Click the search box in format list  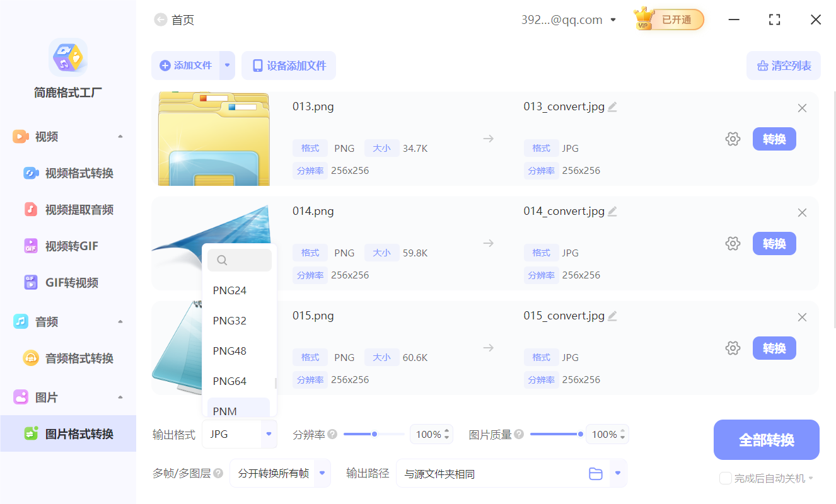click(x=240, y=260)
